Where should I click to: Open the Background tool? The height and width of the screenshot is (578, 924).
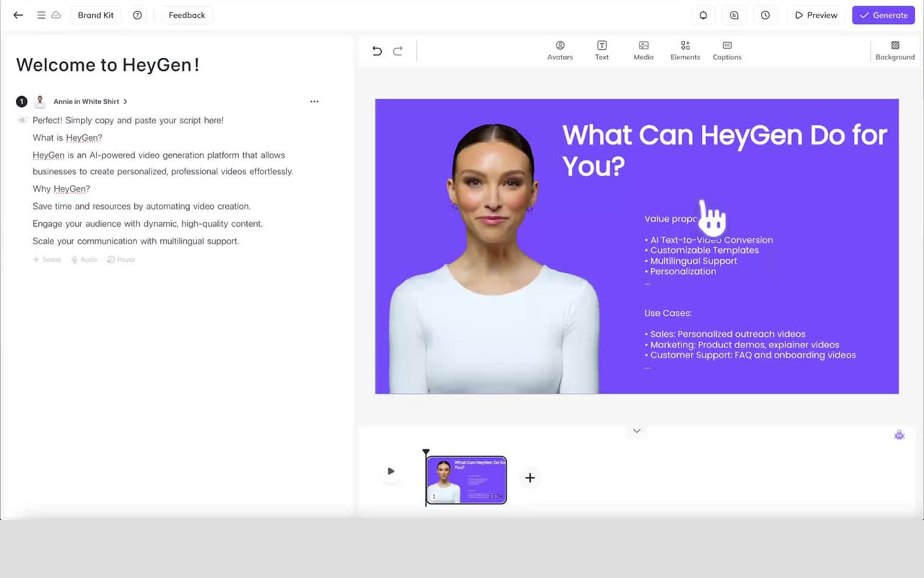click(895, 51)
